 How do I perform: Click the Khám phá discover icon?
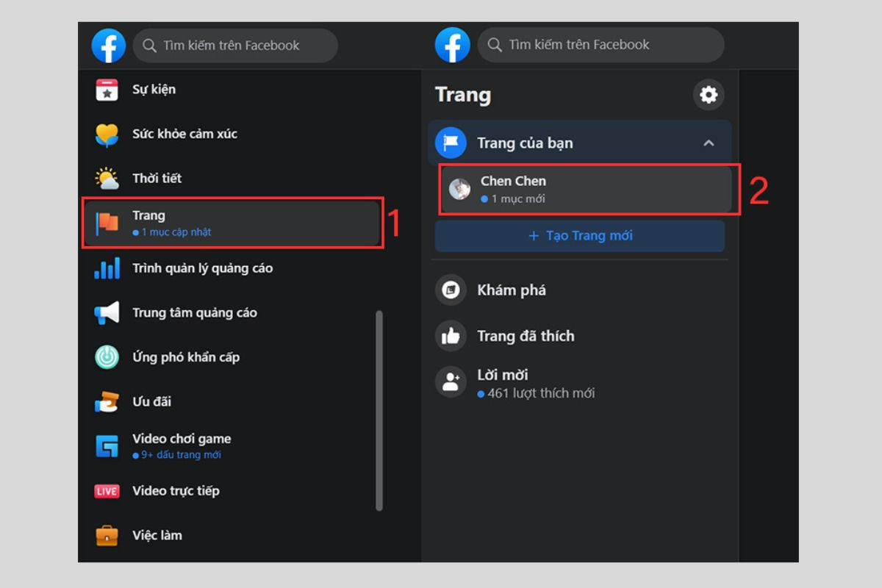pos(451,290)
